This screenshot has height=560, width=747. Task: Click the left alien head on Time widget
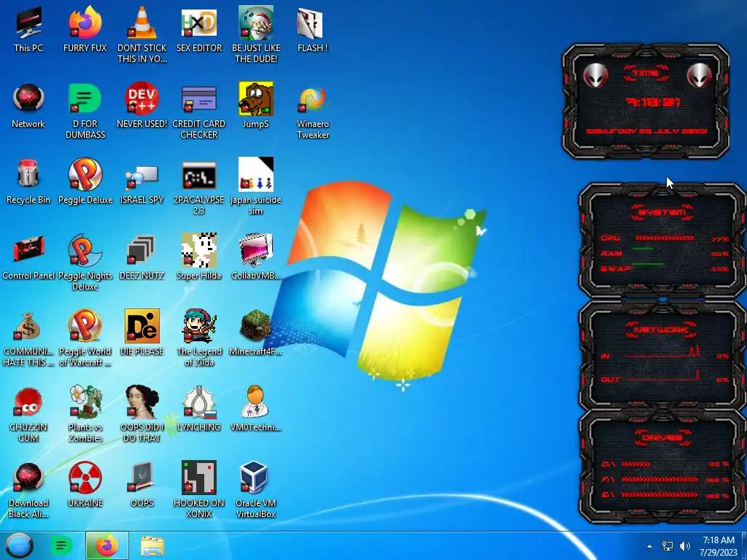pos(595,75)
